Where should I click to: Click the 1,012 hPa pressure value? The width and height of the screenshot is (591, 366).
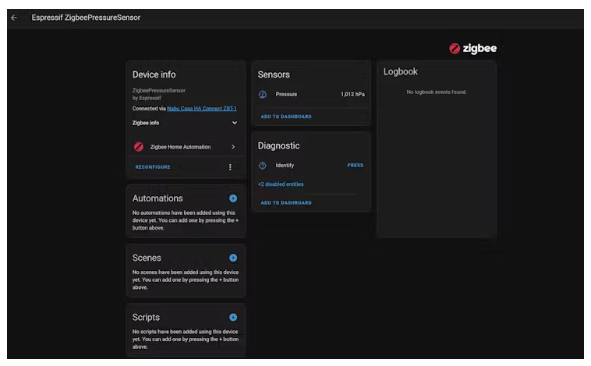(x=353, y=94)
